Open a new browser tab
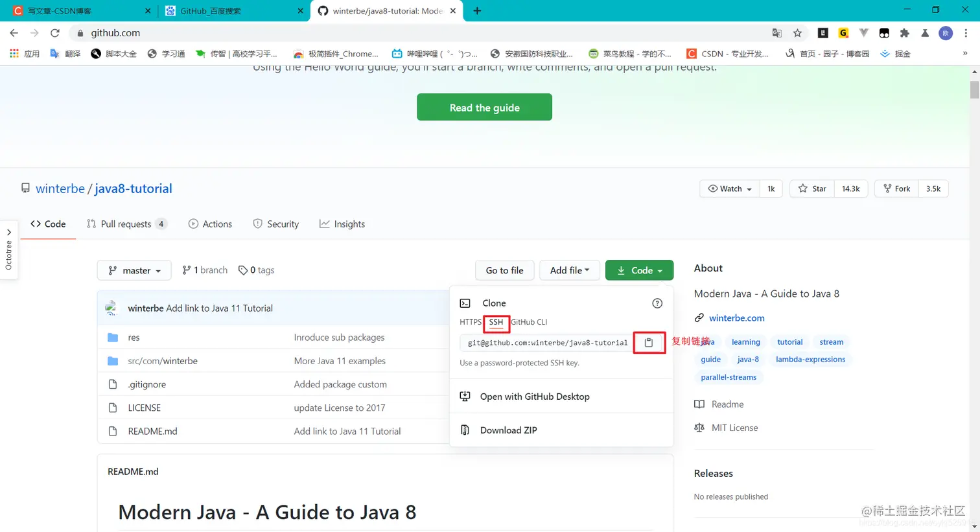 (x=477, y=10)
